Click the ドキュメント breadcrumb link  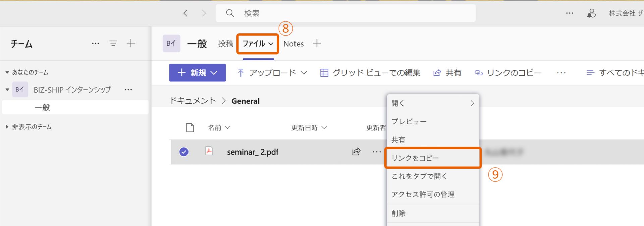tap(193, 101)
